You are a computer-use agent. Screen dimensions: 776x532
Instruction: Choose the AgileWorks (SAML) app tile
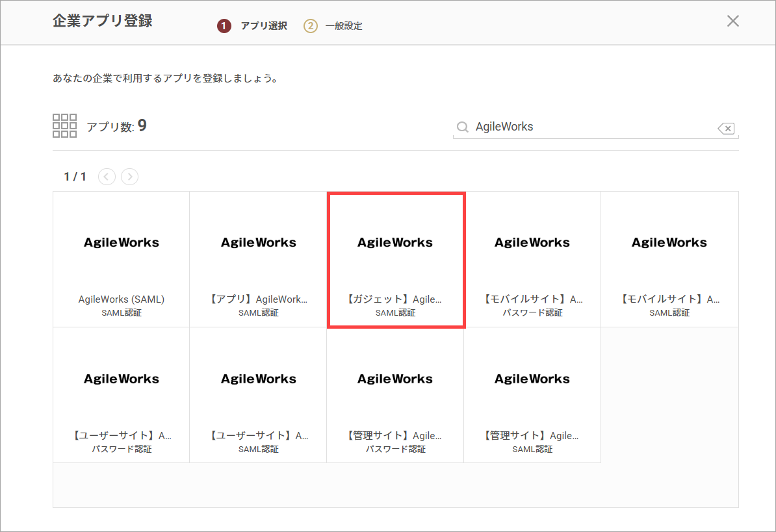tap(122, 259)
